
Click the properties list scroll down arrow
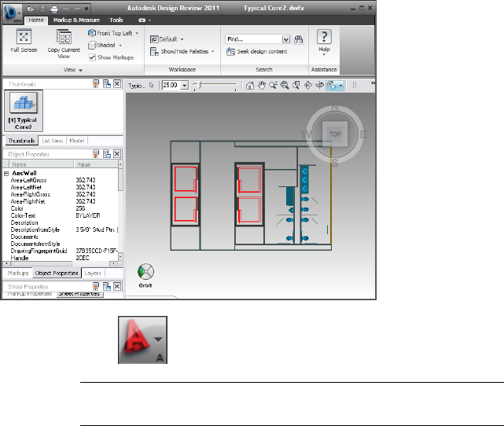120,257
